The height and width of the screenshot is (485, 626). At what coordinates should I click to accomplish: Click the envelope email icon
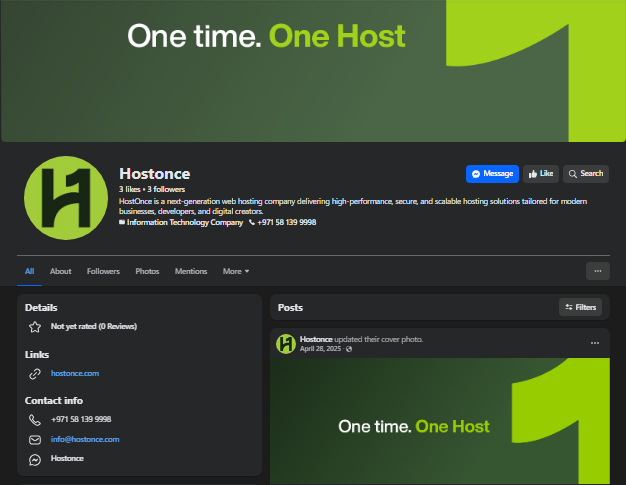tap(35, 440)
